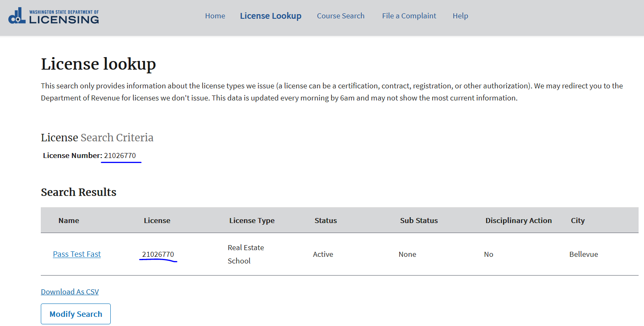The height and width of the screenshot is (326, 644).
Task: Click the No disciplinary action cell
Action: 489,254
